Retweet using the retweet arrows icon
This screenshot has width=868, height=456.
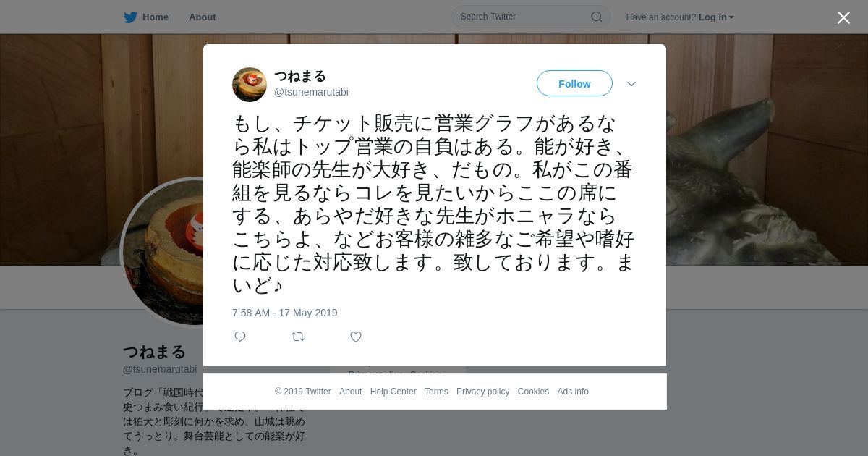click(298, 337)
